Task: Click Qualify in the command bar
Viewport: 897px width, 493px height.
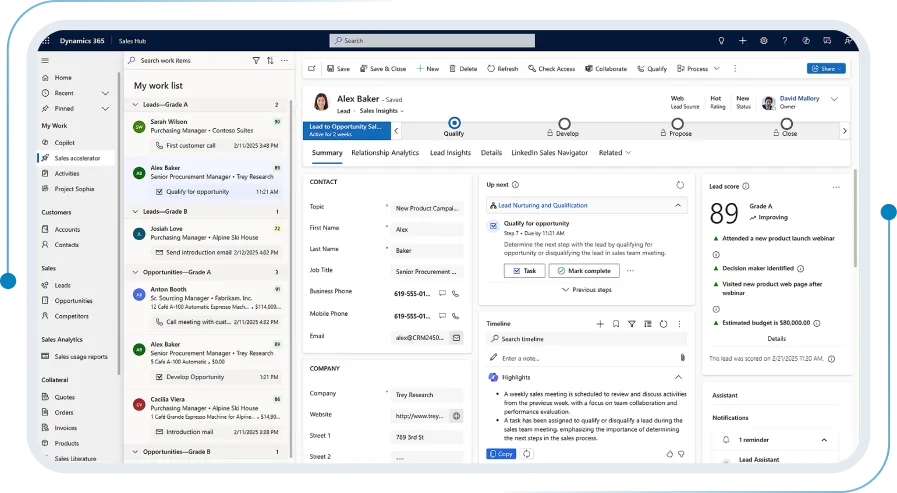Action: pyautogui.click(x=652, y=69)
